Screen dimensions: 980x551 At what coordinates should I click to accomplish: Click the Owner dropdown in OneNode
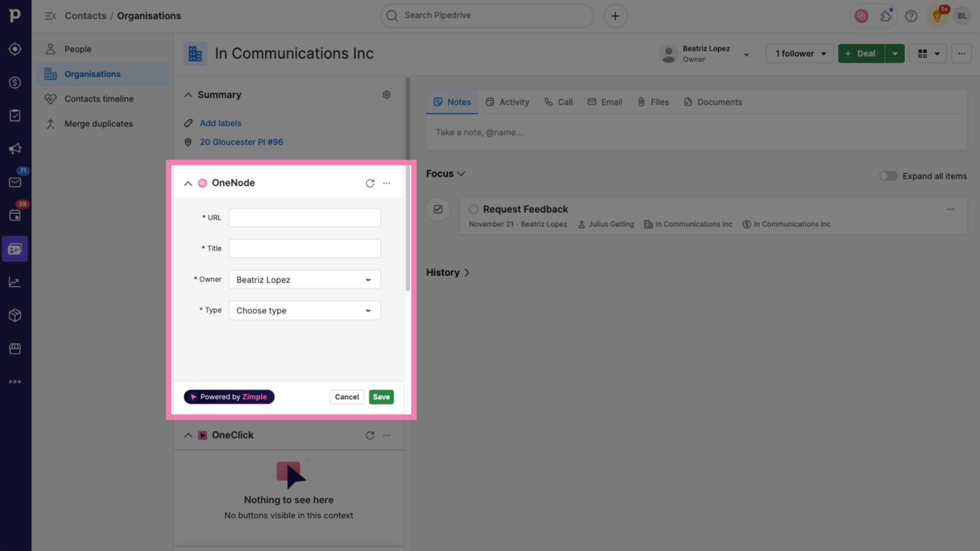tap(304, 279)
